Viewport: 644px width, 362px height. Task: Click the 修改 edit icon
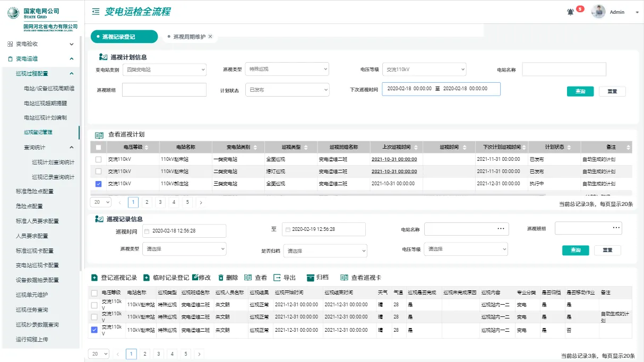pyautogui.click(x=195, y=278)
